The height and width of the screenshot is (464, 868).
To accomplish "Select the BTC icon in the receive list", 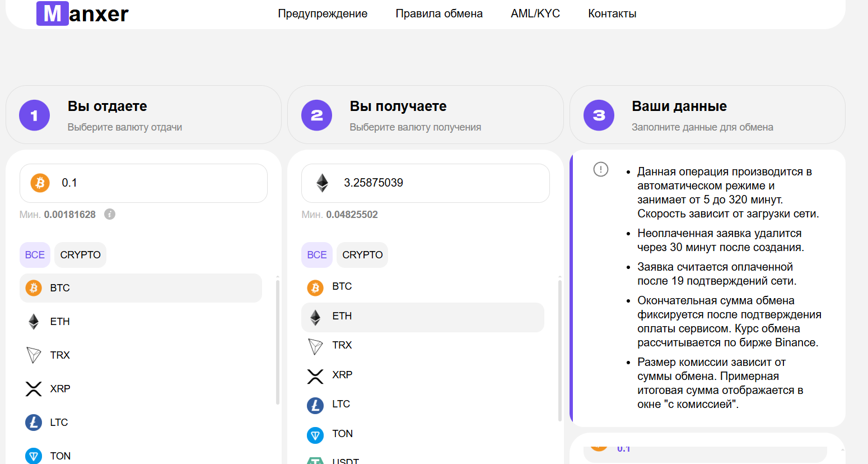I will 315,287.
